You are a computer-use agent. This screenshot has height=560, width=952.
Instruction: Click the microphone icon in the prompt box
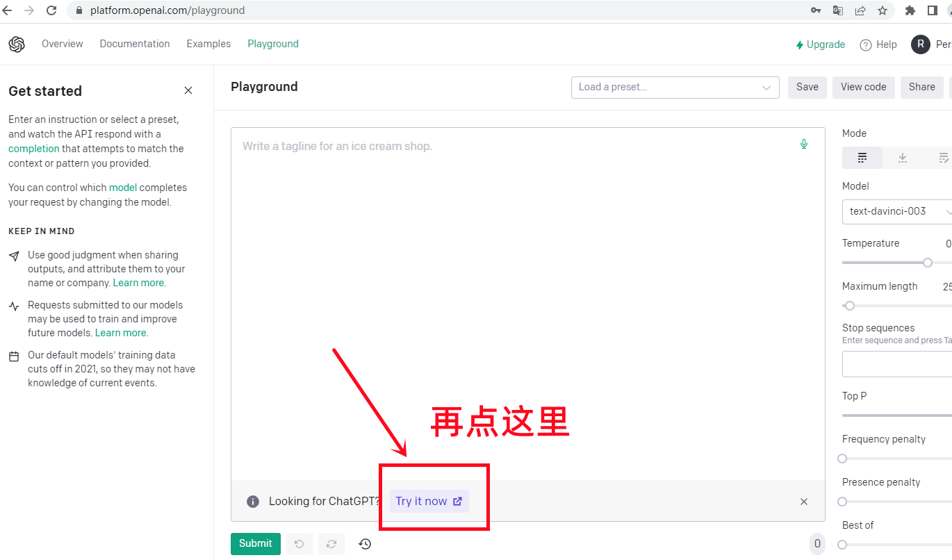coord(804,145)
